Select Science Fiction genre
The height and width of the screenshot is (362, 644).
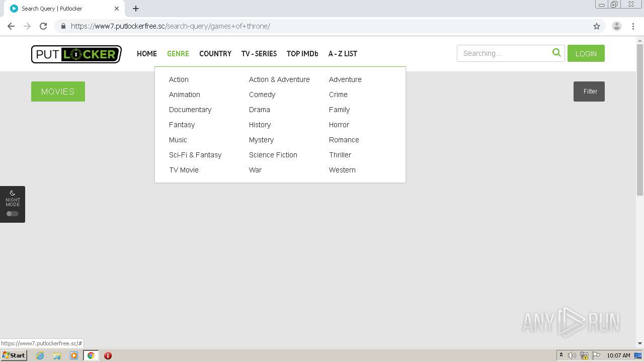[x=273, y=155]
